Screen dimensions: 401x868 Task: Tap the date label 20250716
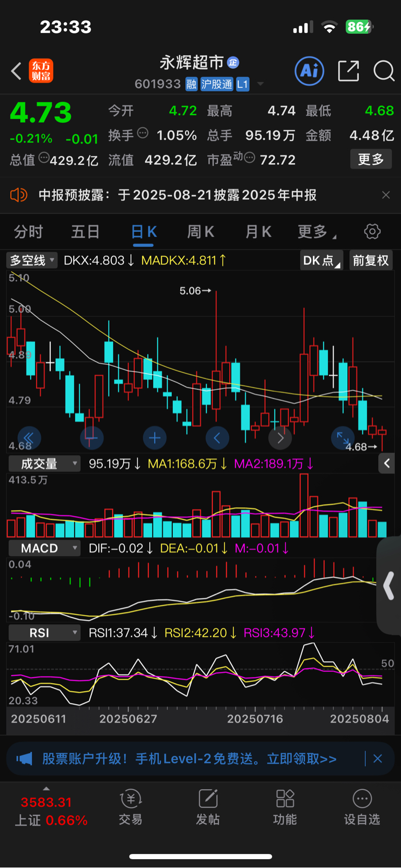pos(255,719)
